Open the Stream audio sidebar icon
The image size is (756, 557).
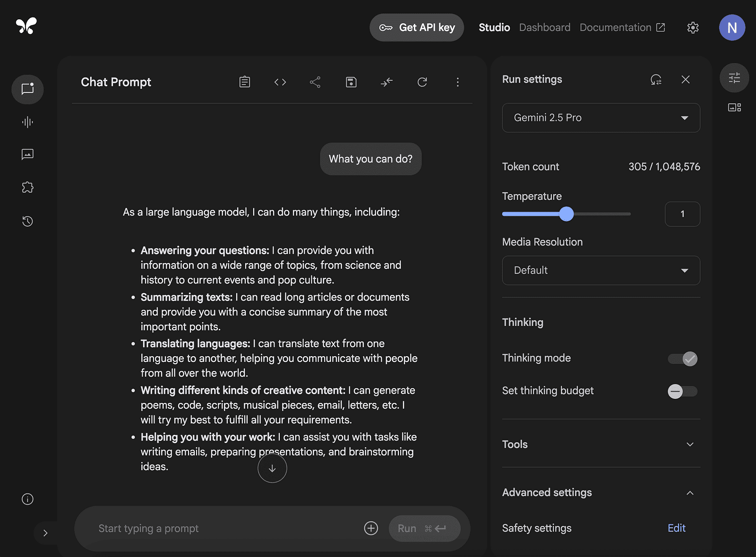[x=27, y=122]
